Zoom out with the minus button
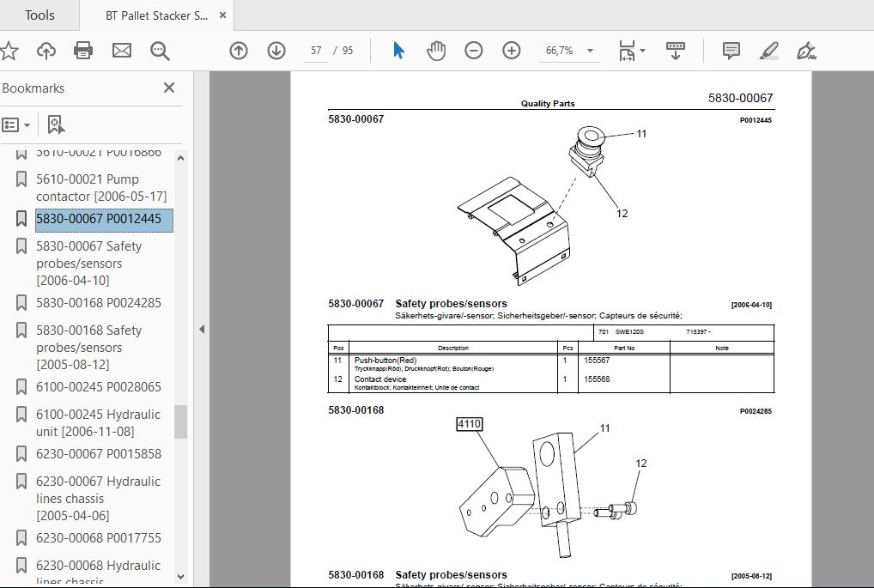The width and height of the screenshot is (874, 588). 474,51
